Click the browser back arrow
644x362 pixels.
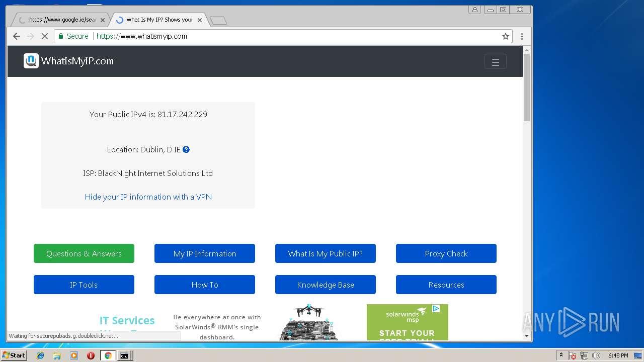[17, 36]
